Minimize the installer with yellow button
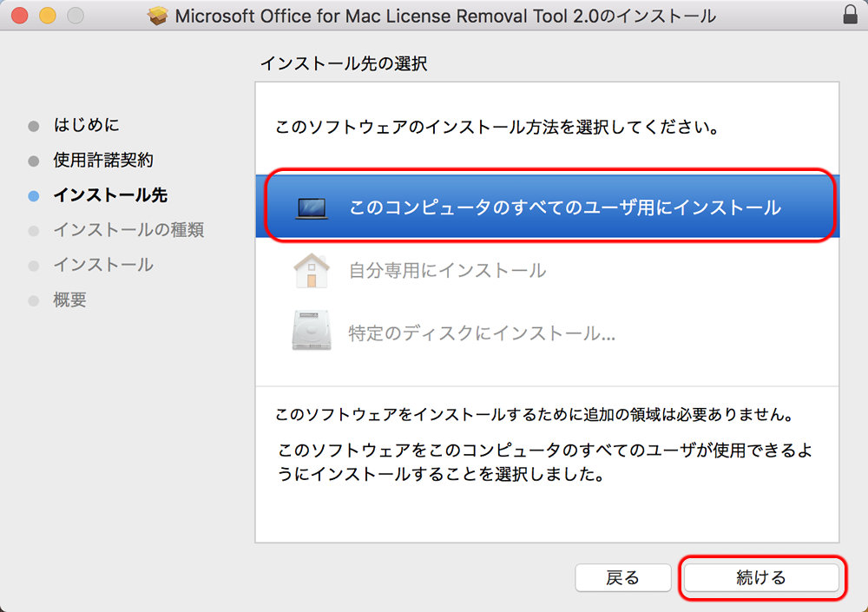This screenshot has height=612, width=868. click(x=48, y=16)
